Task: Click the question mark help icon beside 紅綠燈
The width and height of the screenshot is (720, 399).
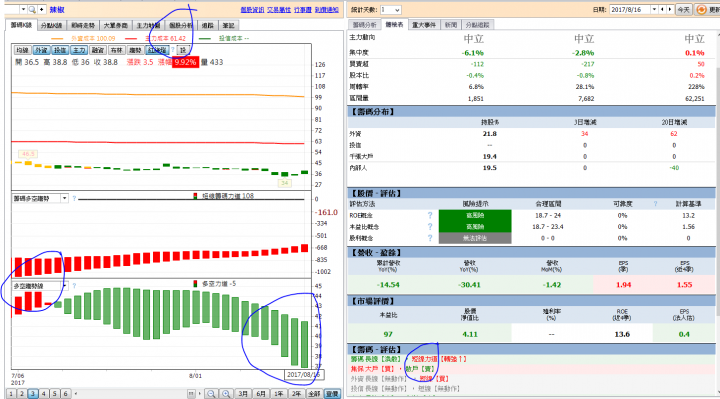Action: pyautogui.click(x=173, y=50)
